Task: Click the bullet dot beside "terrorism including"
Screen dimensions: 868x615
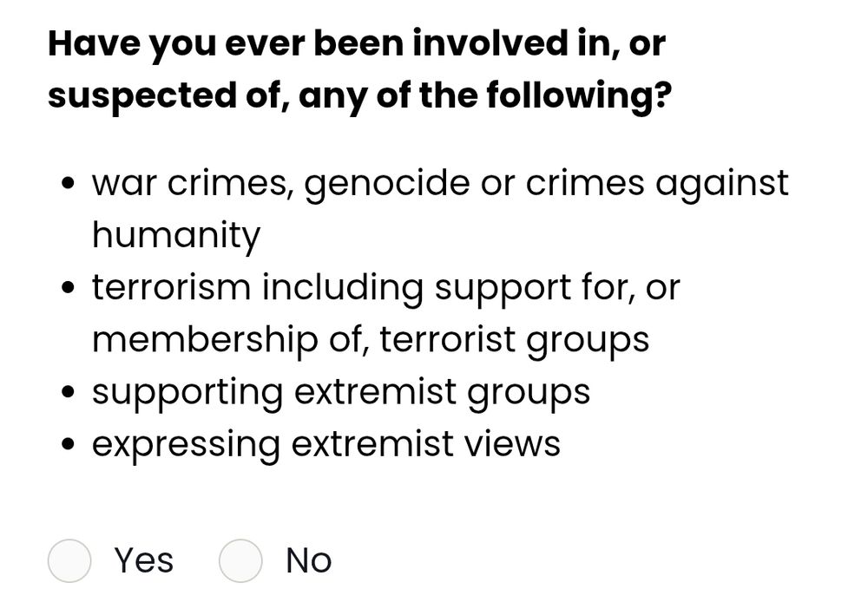Action: point(68,288)
